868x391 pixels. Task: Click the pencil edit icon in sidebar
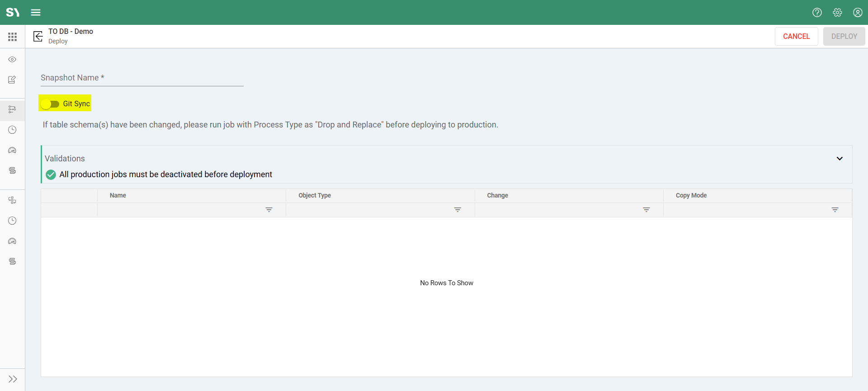[12, 80]
